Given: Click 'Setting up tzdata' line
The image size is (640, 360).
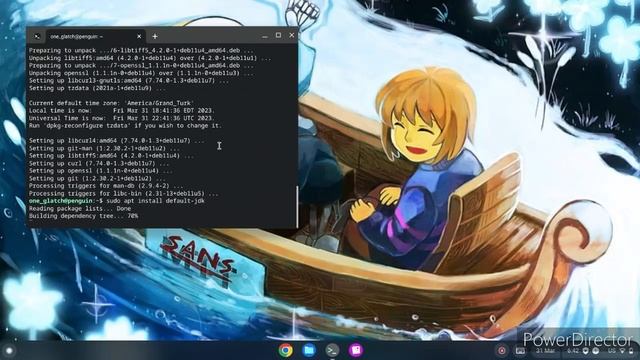Looking at the screenshot, I should tap(97, 88).
